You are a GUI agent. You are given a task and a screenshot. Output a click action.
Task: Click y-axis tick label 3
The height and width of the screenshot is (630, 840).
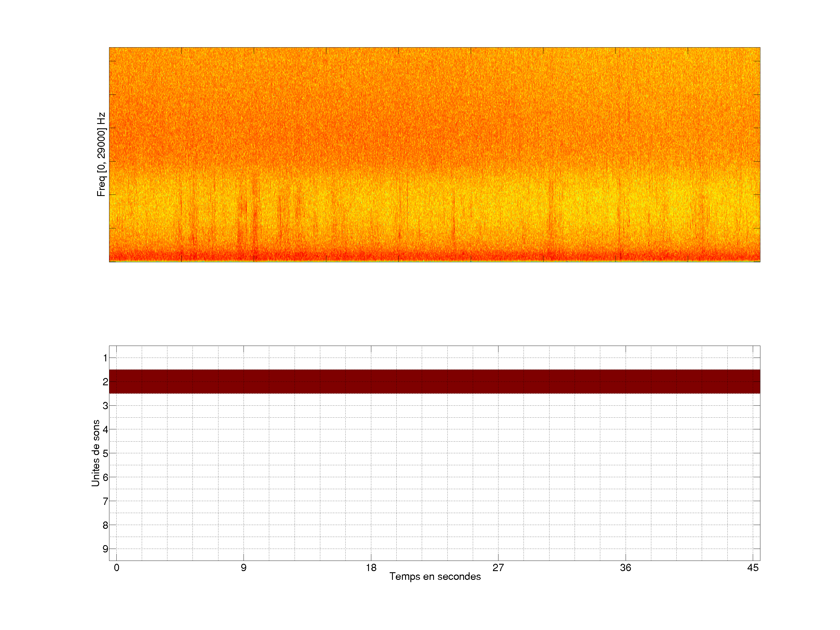click(x=105, y=406)
